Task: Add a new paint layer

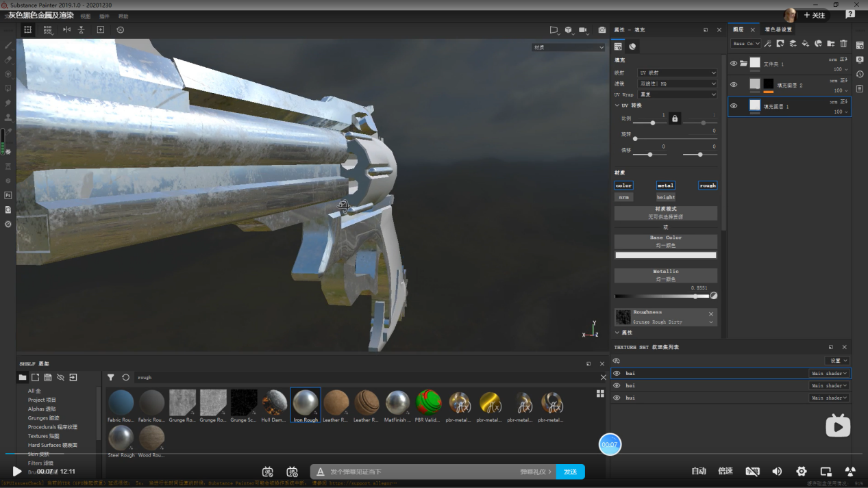Action: click(793, 44)
